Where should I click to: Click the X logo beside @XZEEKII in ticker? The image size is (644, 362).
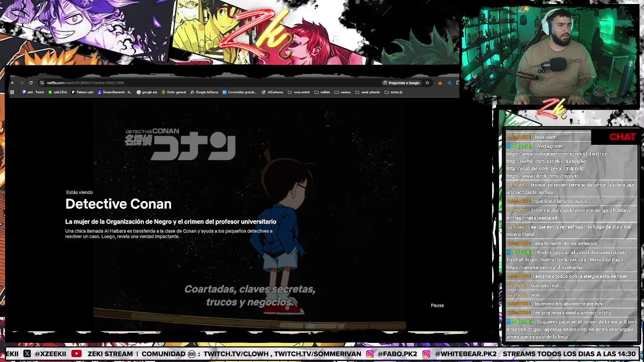27,354
